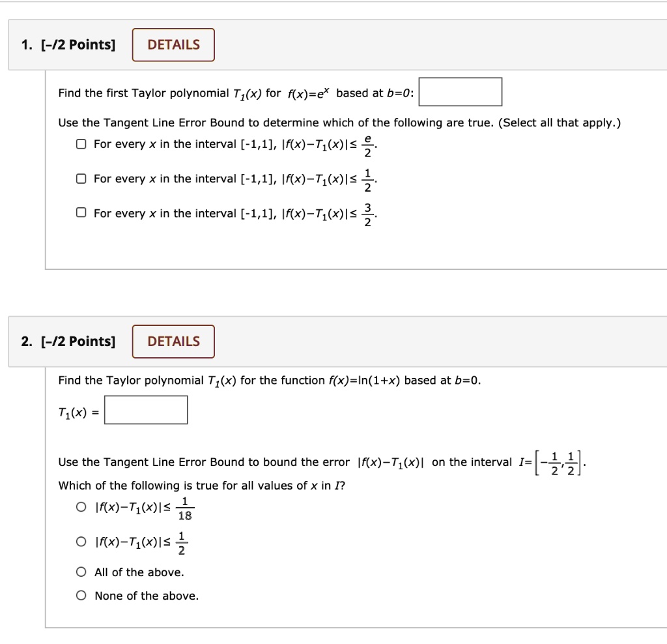Click the question 1 number heading
Image resolution: width=667 pixels, height=644 pixels.
coord(26,44)
